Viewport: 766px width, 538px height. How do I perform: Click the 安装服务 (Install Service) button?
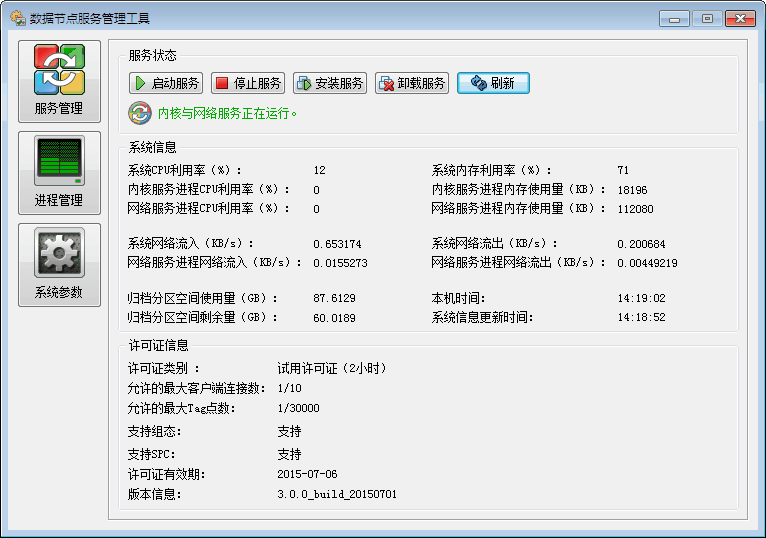(330, 83)
